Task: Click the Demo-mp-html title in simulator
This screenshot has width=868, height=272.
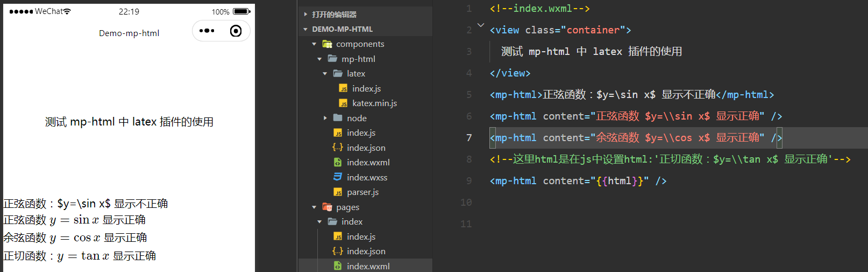Action: click(x=129, y=33)
